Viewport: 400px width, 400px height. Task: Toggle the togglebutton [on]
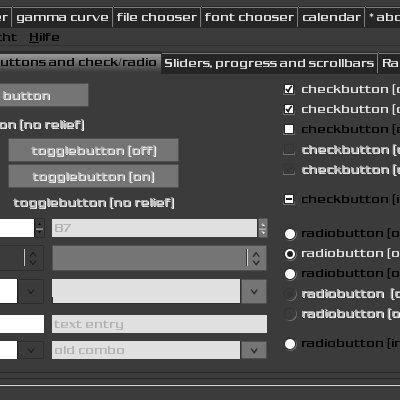[93, 176]
